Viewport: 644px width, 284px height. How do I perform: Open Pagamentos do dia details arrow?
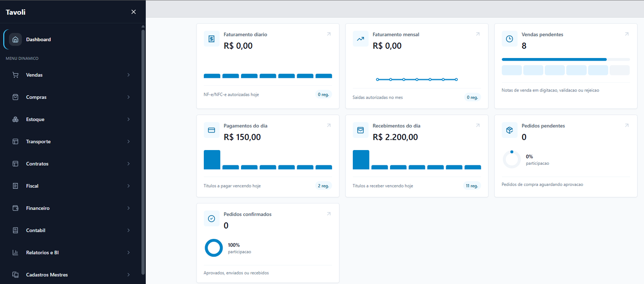click(329, 125)
